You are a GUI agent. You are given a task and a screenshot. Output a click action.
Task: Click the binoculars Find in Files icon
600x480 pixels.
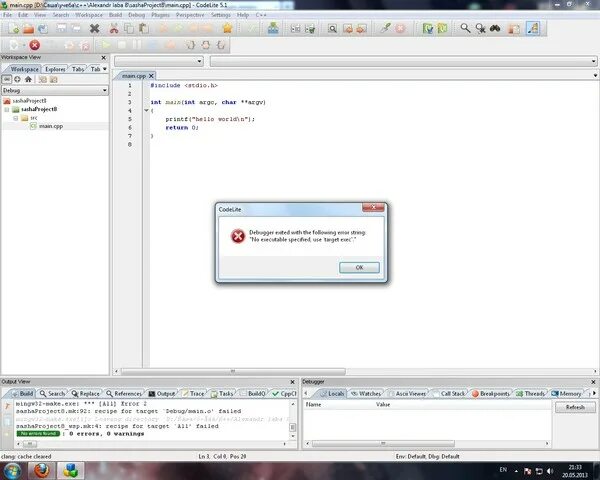(x=495, y=28)
